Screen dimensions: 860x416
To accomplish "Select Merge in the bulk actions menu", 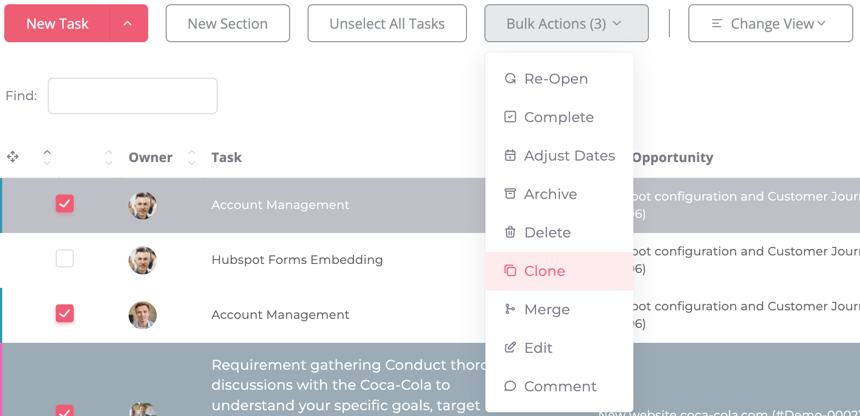I will 547,310.
